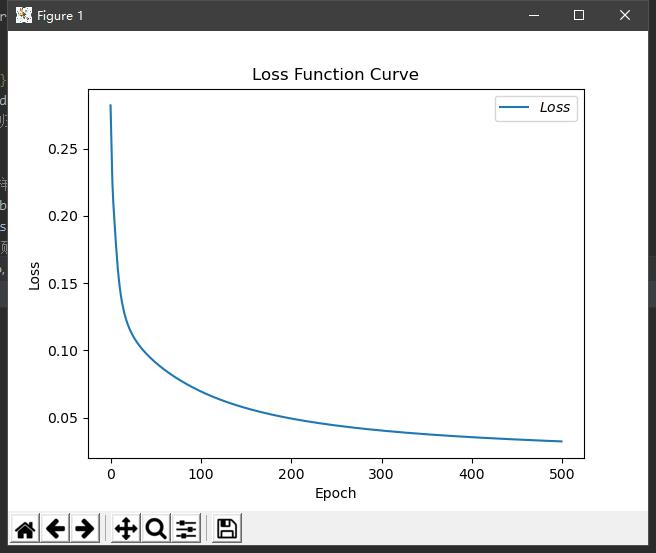Go back to previous plot view

coord(55,529)
